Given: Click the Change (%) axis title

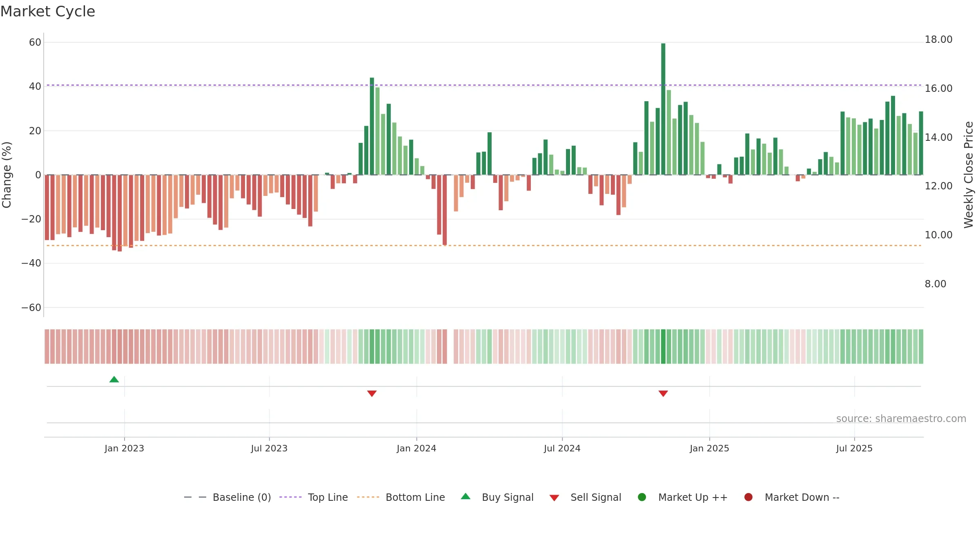Looking at the screenshot, I should 7,175.
